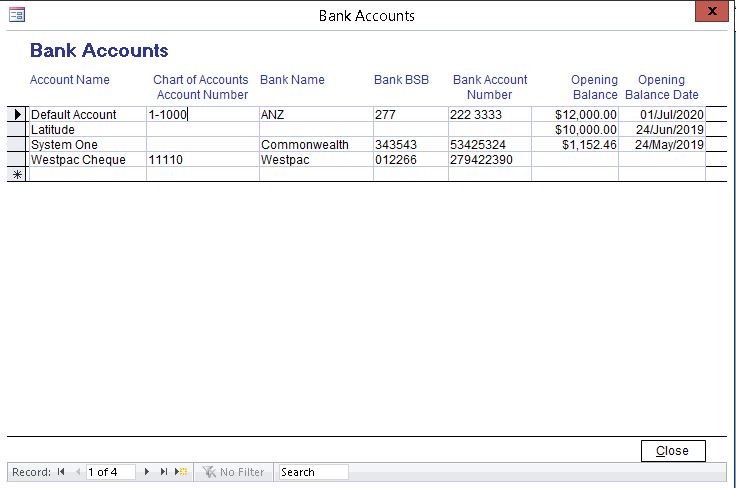Click the No Filter indicator

(x=234, y=472)
